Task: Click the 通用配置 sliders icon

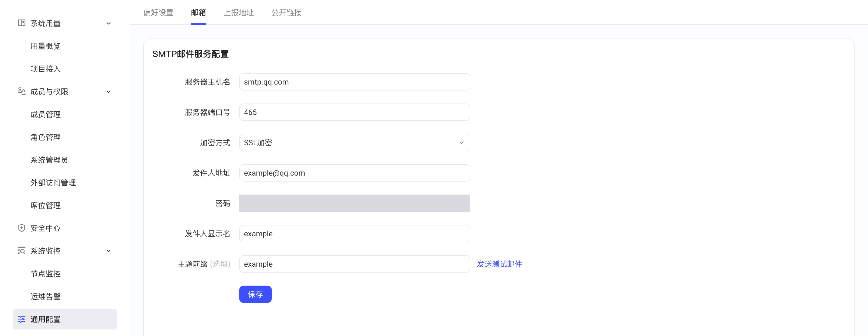Action: tap(22, 319)
